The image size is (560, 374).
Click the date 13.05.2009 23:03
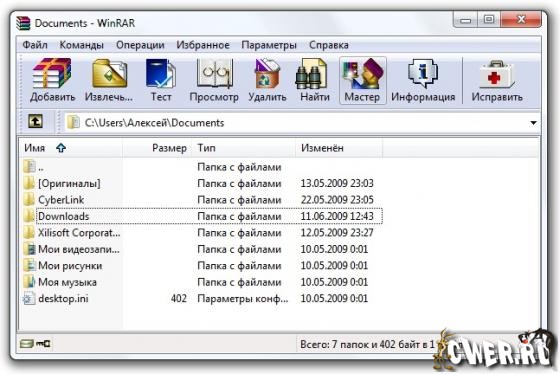tap(337, 183)
